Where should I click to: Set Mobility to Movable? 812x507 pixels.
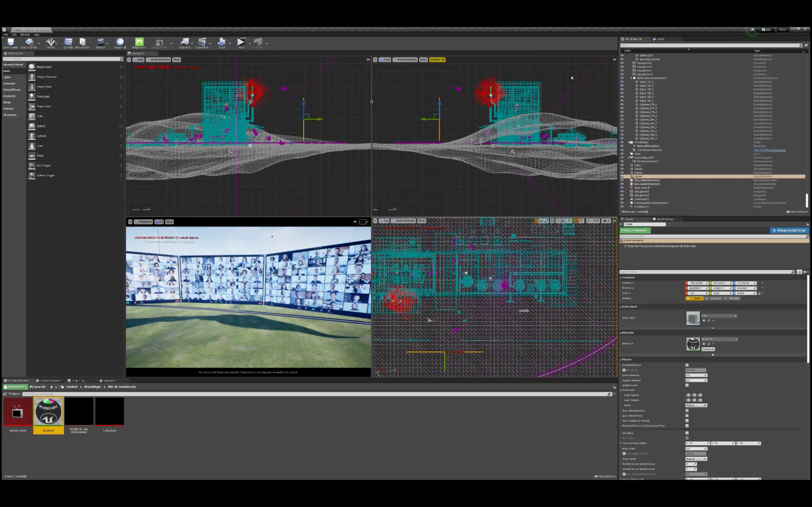pyautogui.click(x=732, y=299)
